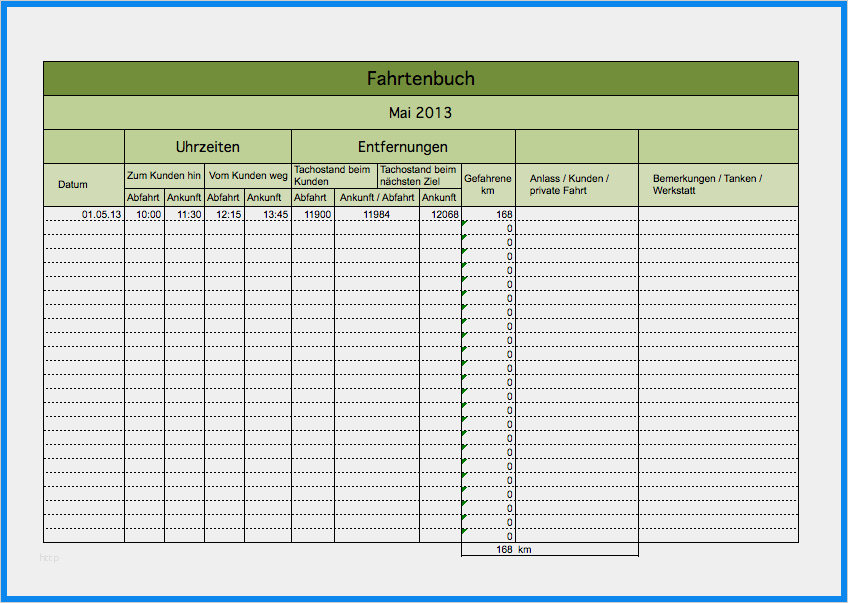Select the Fahrtenbuch title header
848x603 pixels.
coord(420,78)
